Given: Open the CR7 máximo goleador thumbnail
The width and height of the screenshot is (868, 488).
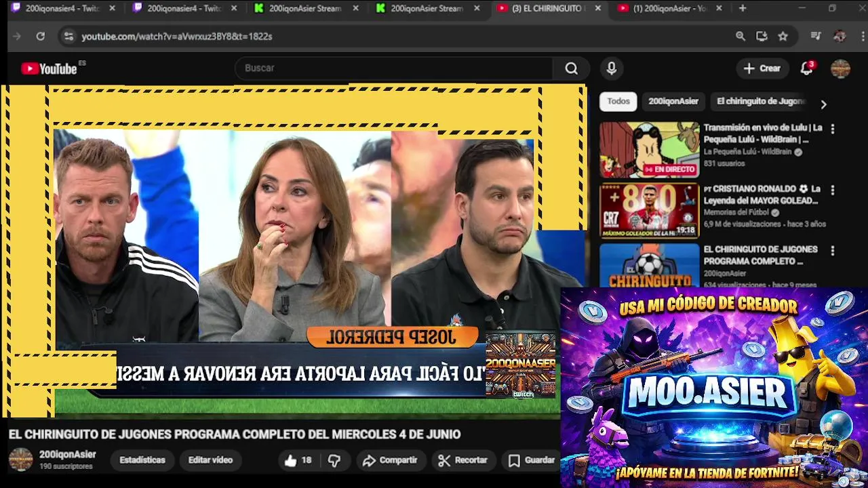Looking at the screenshot, I should [x=649, y=211].
